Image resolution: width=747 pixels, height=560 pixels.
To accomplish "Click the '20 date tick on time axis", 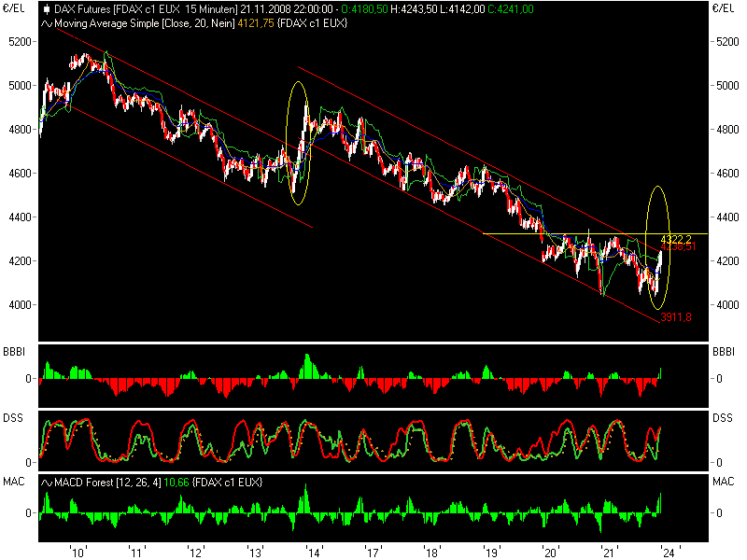I will (x=551, y=553).
